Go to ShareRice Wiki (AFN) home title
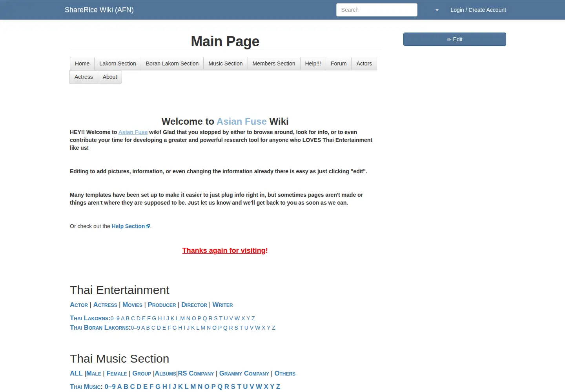The height and width of the screenshot is (392, 565). coord(99,10)
